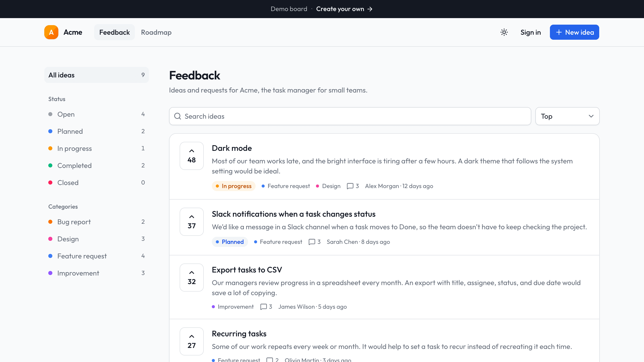
Task: Click the comment icon on Slack notifications
Action: pyautogui.click(x=312, y=242)
